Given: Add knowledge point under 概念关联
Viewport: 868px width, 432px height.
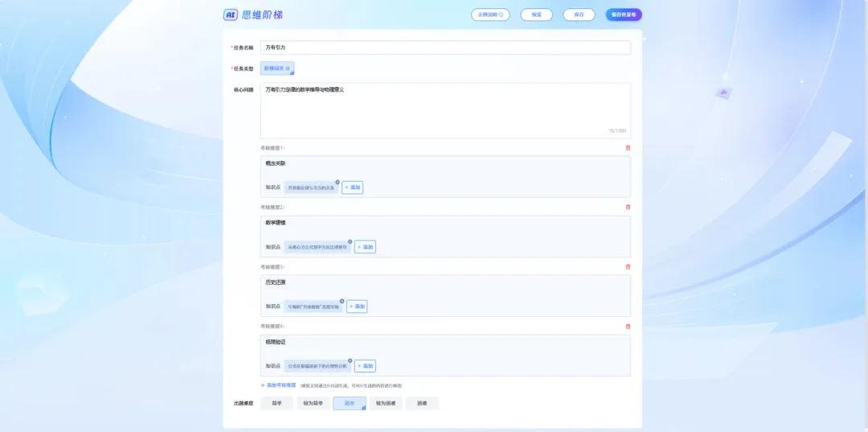Looking at the screenshot, I should [x=353, y=187].
